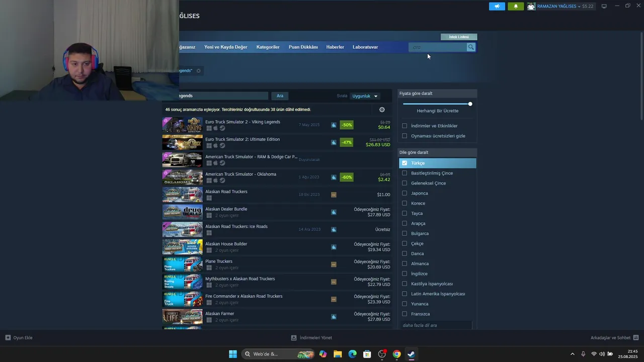Image resolution: width=644 pixels, height=362 pixels.
Task: Click Euro Truck Simulator 2 Ultimate Edition thumbnail
Action: point(182,142)
